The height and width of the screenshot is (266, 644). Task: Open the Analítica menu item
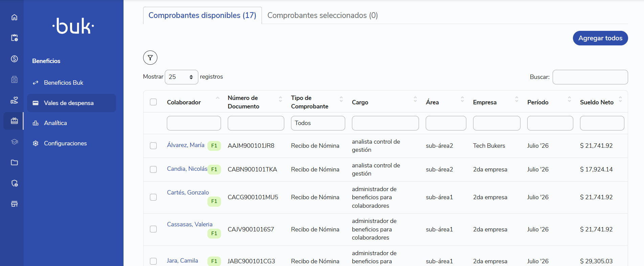click(71, 123)
